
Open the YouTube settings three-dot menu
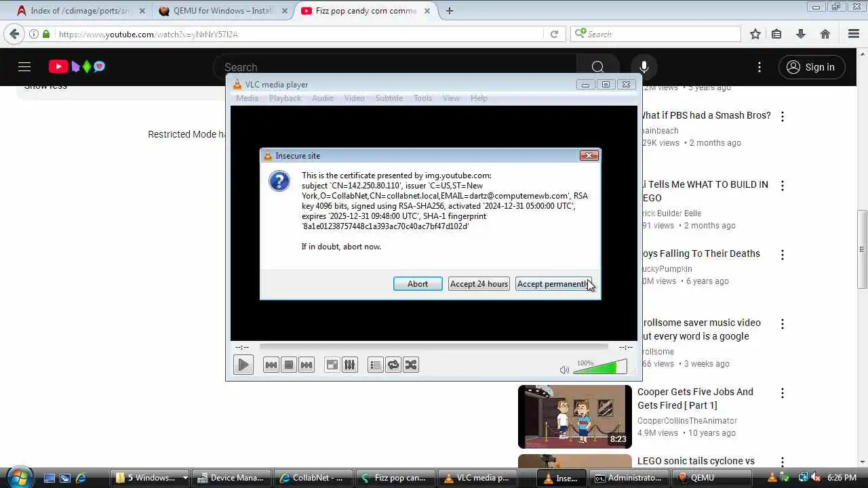coord(759,67)
